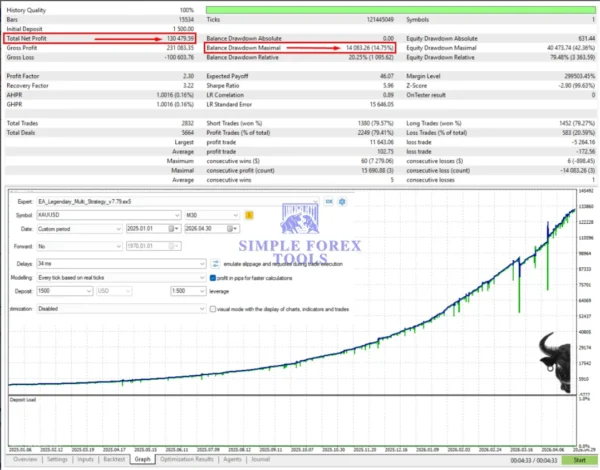
Task: Switch to the Settings tab
Action: (x=57, y=459)
